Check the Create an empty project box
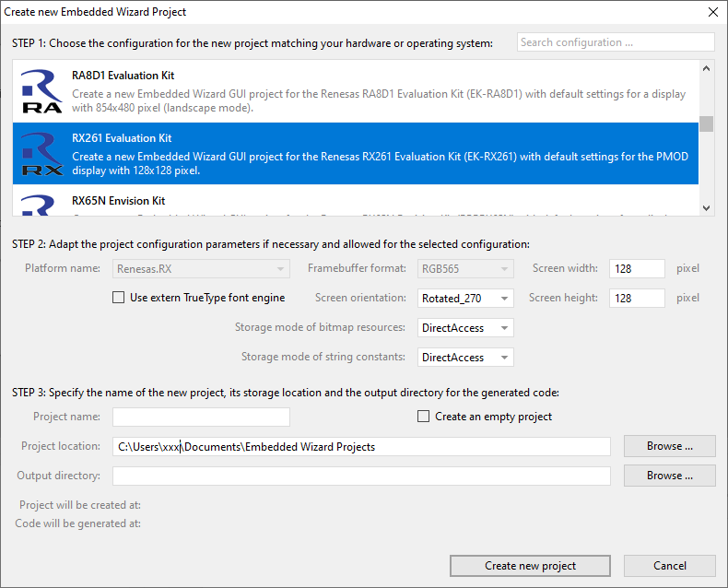The height and width of the screenshot is (588, 728). pos(424,417)
